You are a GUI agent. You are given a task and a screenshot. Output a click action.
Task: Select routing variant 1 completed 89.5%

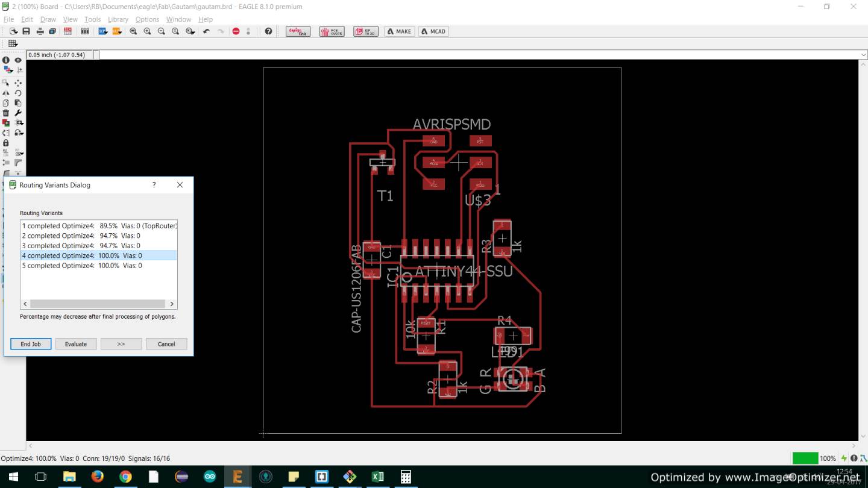click(99, 226)
